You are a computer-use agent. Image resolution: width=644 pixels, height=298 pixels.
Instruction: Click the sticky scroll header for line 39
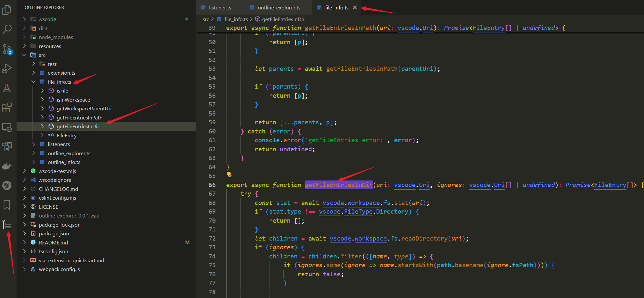[420, 28]
